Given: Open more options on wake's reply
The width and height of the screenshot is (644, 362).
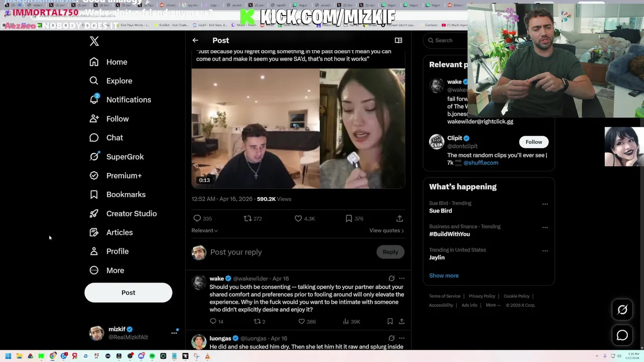Looking at the screenshot, I should click(401, 279).
